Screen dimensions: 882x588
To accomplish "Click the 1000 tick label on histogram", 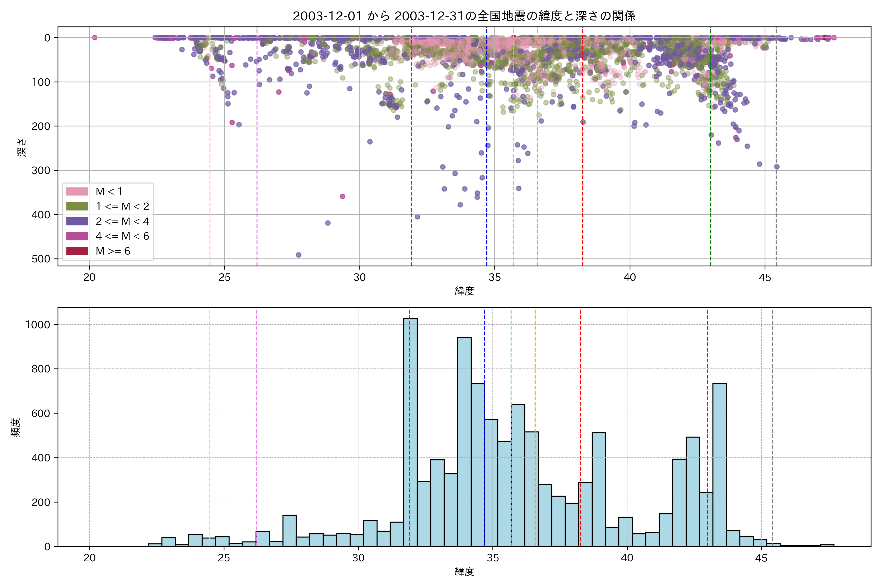I will point(37,325).
